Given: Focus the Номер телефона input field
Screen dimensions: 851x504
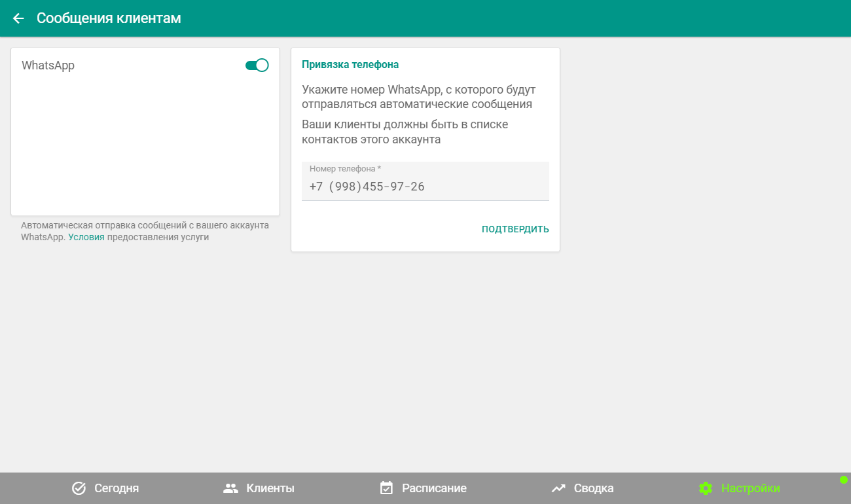Looking at the screenshot, I should [425, 181].
